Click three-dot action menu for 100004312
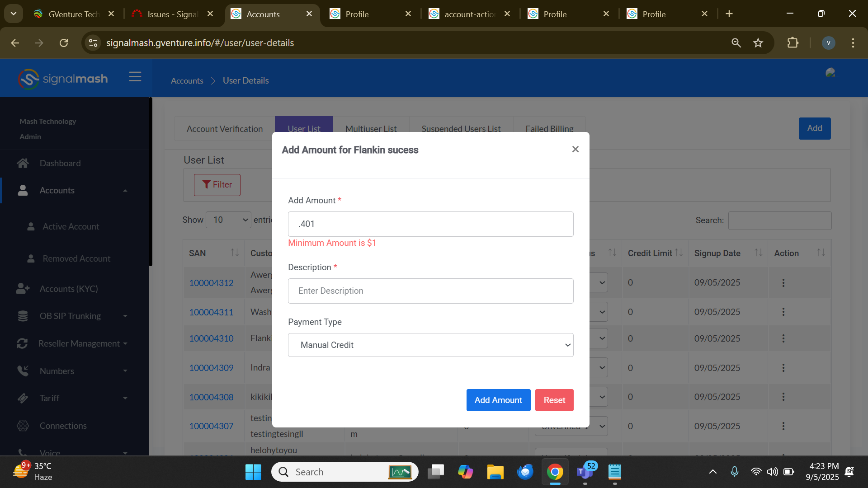This screenshot has width=868, height=488. click(783, 283)
